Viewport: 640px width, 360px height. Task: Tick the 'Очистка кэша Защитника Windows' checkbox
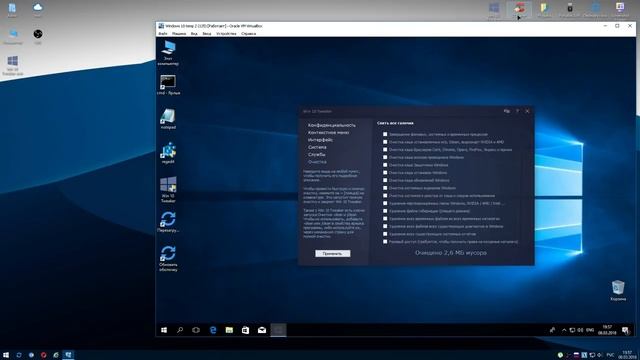(385, 165)
